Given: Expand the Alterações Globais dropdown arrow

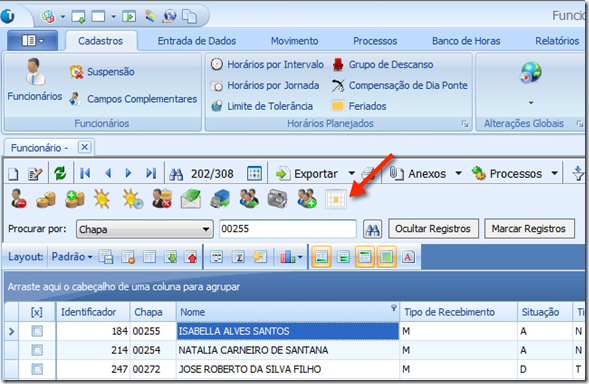Looking at the screenshot, I should click(x=531, y=103).
